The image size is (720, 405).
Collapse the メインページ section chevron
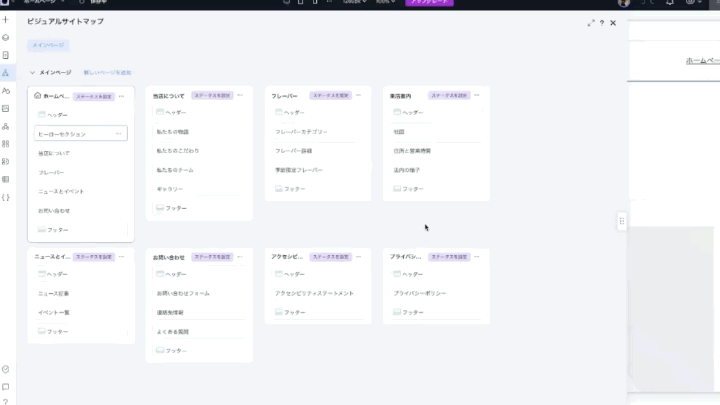point(32,73)
